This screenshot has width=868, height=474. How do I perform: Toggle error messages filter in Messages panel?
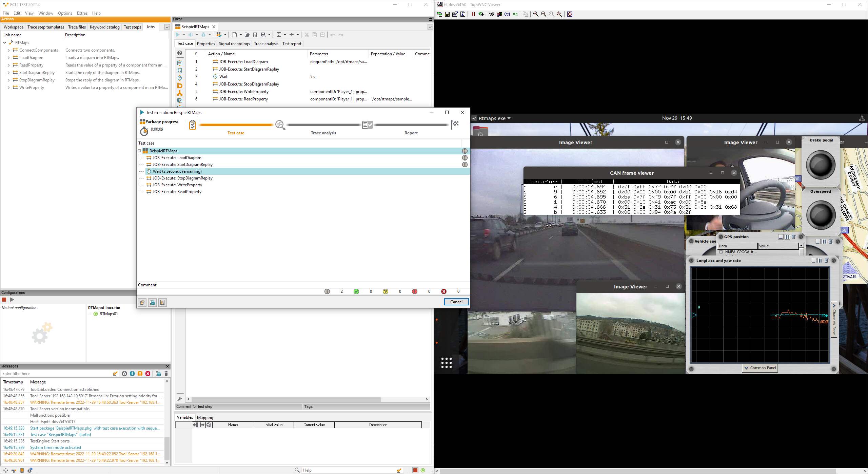[148, 374]
